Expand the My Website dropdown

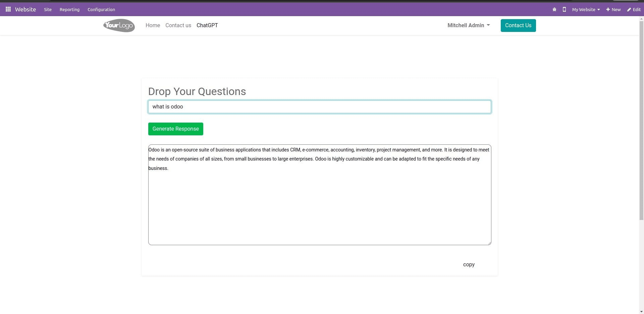pos(586,9)
